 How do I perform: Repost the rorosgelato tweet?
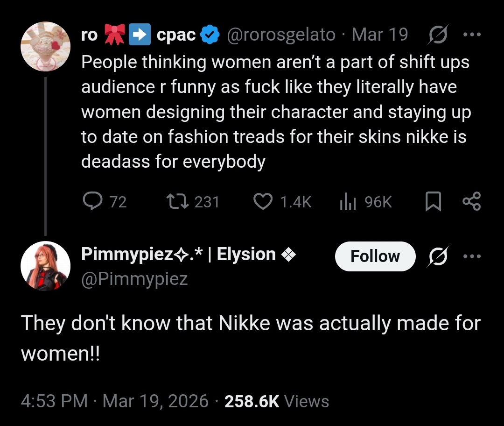[x=177, y=201]
